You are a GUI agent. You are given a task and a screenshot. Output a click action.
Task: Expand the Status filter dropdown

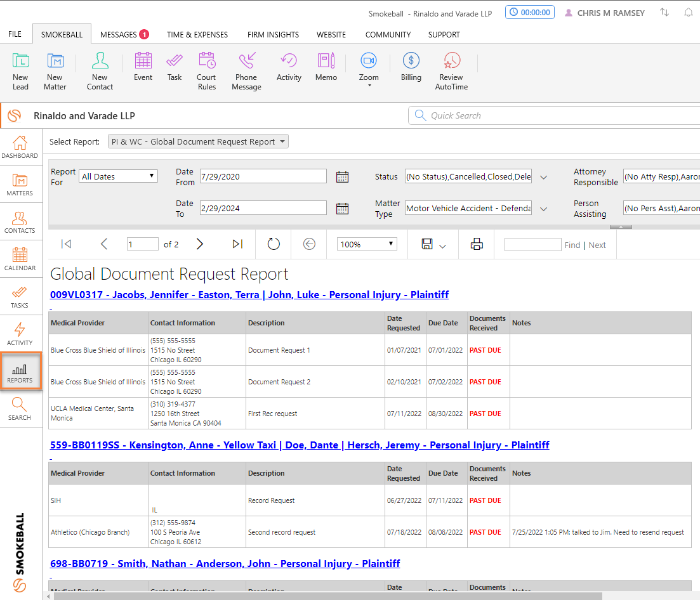[543, 177]
